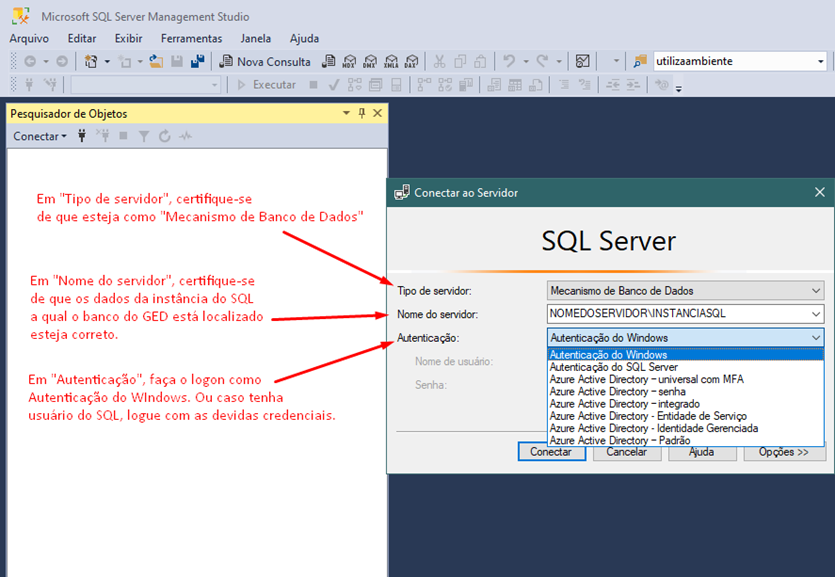
Task: Click the Parse checkmark icon
Action: (334, 85)
